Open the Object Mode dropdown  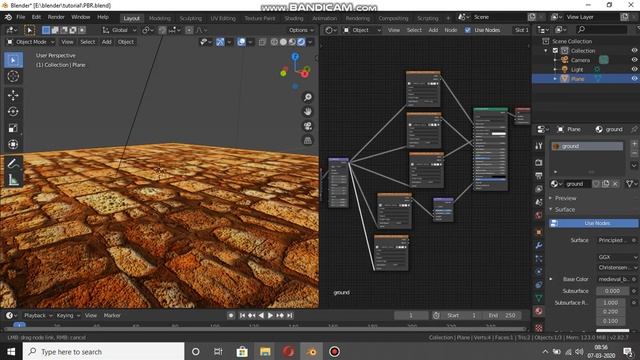30,42
